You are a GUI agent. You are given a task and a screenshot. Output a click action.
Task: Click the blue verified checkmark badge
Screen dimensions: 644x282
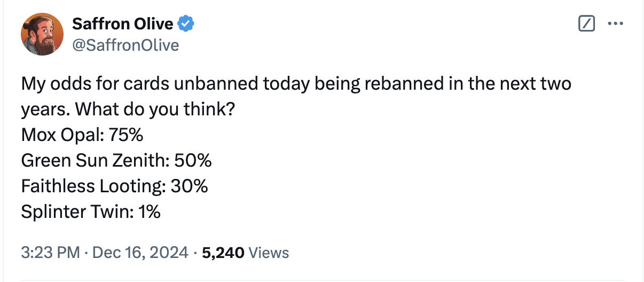click(x=186, y=24)
